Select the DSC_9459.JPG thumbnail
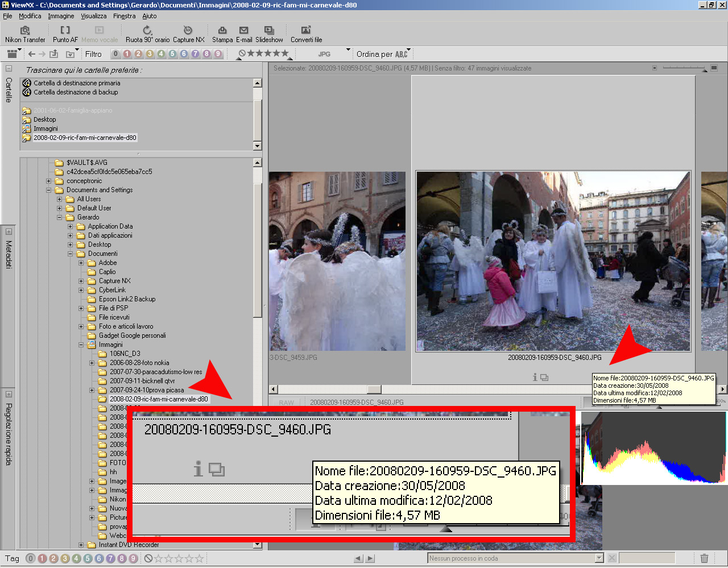The width and height of the screenshot is (728, 568). [x=337, y=261]
